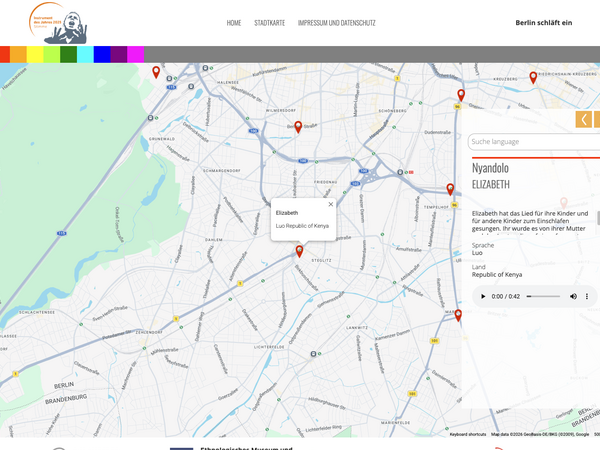The height and width of the screenshot is (450, 600).
Task: Select the magenta color swatch
Action: point(135,54)
